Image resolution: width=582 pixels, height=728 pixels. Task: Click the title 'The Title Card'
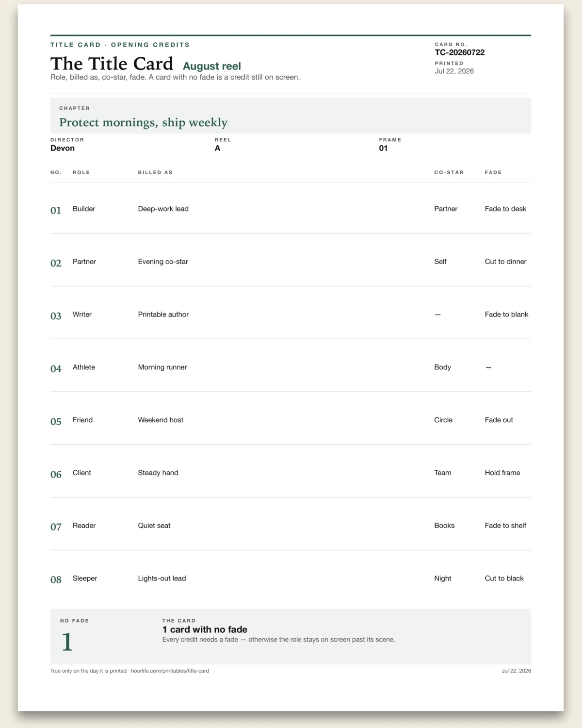click(x=112, y=64)
